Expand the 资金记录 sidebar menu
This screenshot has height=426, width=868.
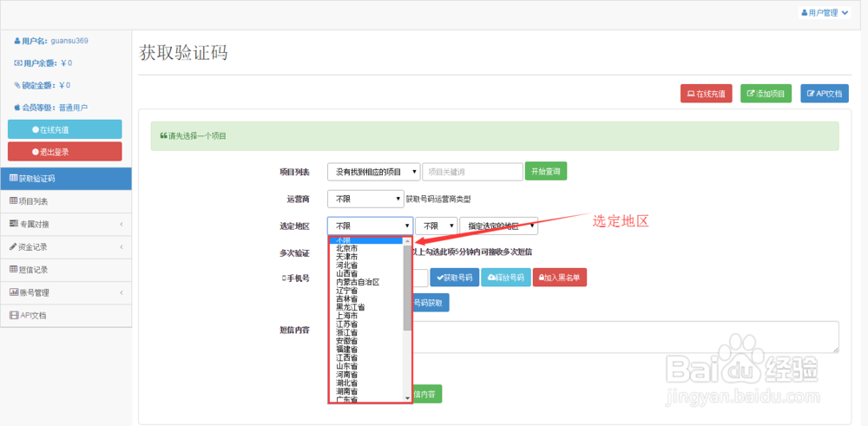(66, 247)
